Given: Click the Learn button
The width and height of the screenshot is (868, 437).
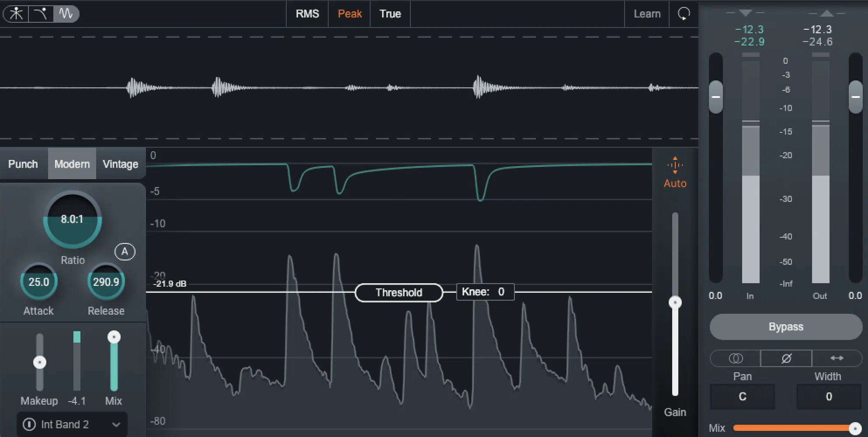Looking at the screenshot, I should coord(647,14).
